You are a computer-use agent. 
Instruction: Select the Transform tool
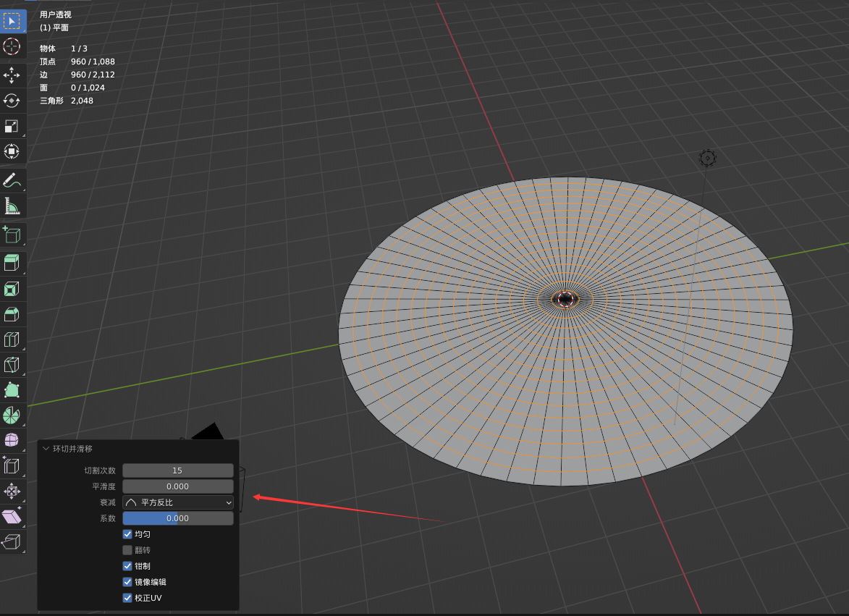pos(12,151)
